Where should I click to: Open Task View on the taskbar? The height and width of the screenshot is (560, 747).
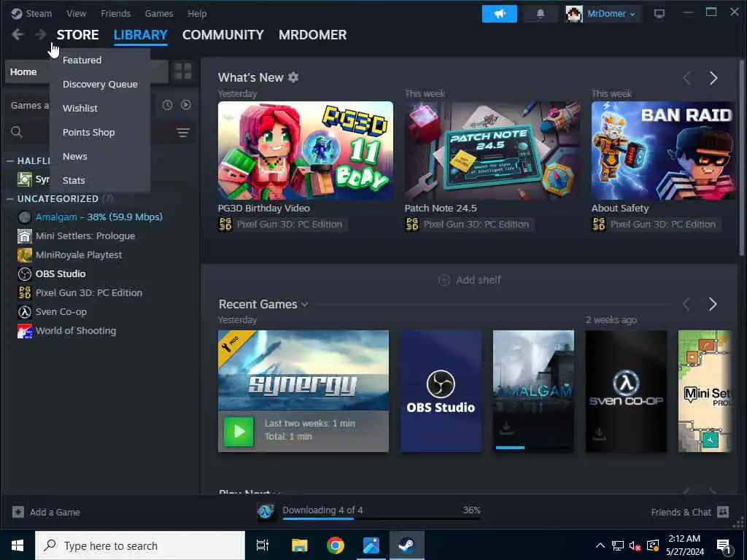coord(263,545)
